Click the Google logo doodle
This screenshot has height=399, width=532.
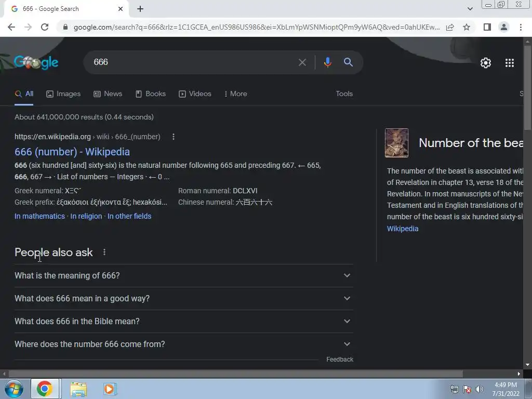pos(36,62)
